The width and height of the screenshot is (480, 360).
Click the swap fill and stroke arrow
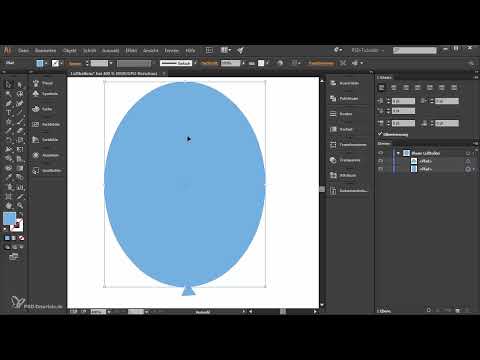pos(21,215)
